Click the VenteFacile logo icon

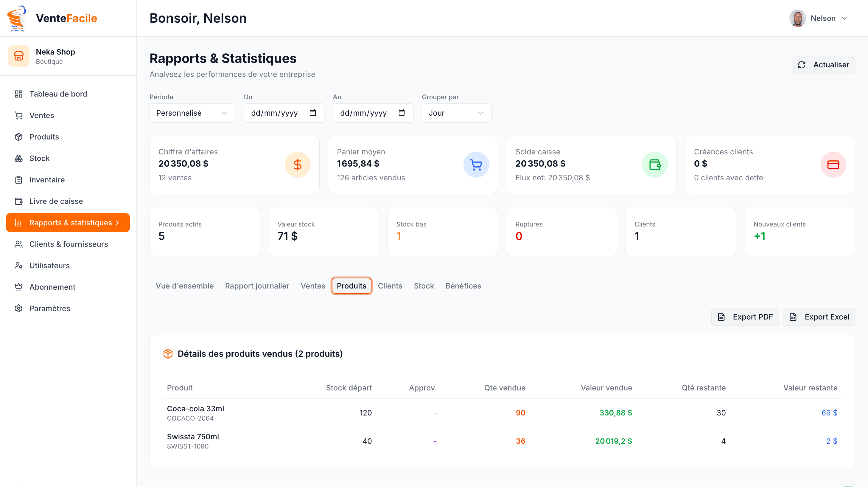(x=17, y=18)
